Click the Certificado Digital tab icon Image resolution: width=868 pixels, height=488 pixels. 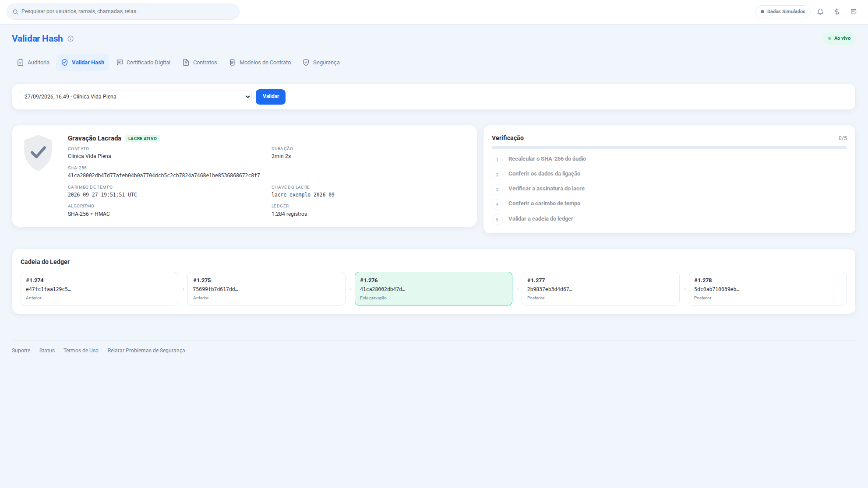click(x=120, y=63)
